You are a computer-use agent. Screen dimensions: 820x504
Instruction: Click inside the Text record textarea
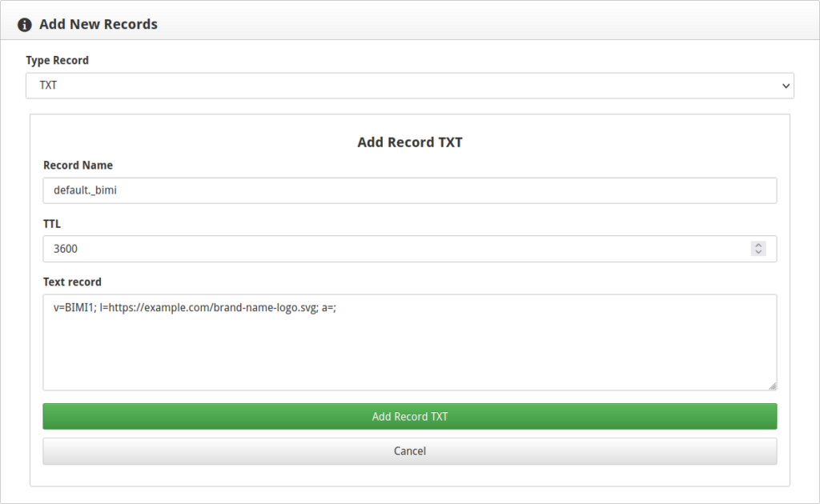[x=409, y=352]
